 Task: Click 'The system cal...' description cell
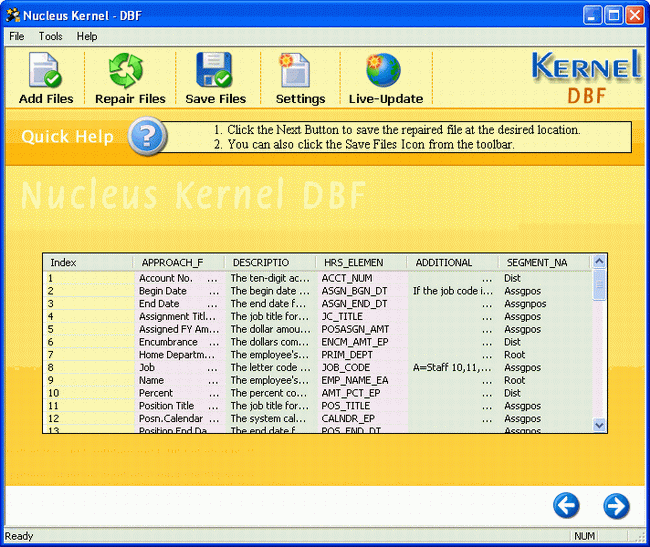271,419
